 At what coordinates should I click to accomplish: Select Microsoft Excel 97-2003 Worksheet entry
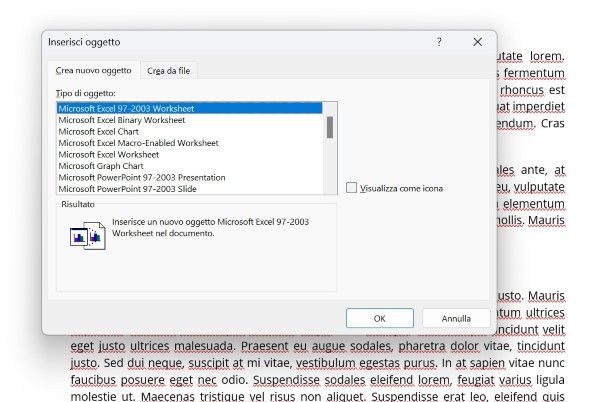pyautogui.click(x=189, y=108)
